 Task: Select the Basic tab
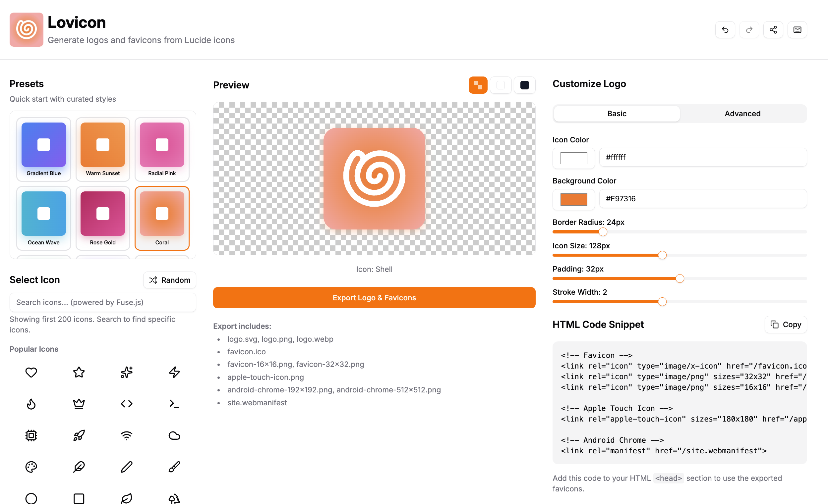(616, 114)
